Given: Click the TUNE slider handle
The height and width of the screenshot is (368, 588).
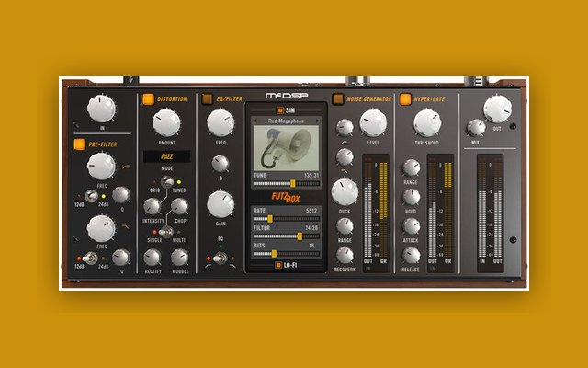Looking at the screenshot, I should click(x=293, y=184).
